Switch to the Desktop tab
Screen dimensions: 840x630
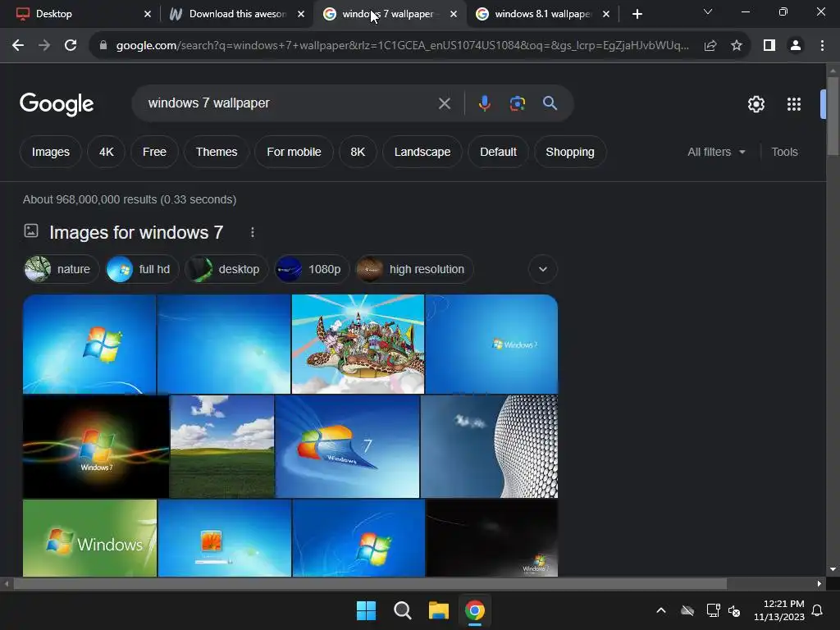pyautogui.click(x=76, y=14)
